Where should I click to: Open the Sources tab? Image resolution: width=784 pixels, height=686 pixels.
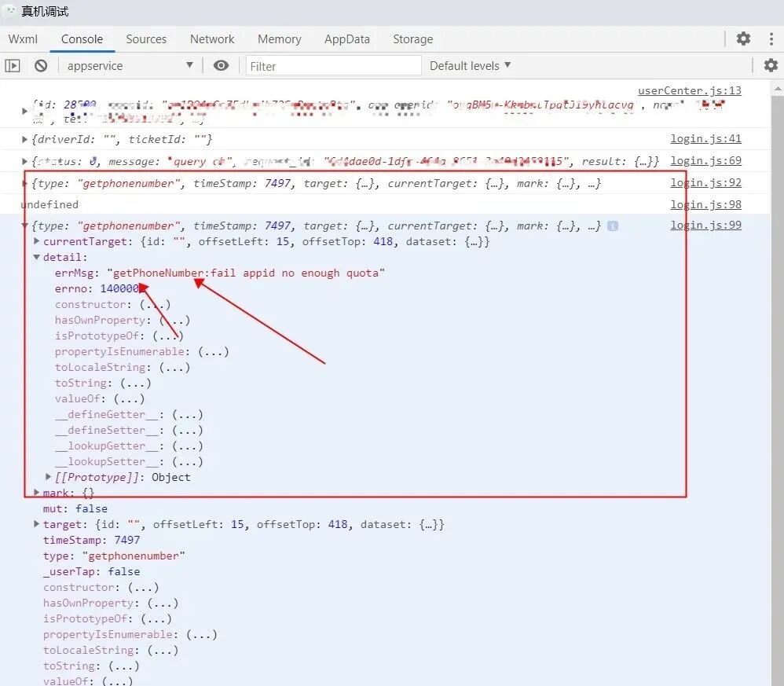point(146,39)
